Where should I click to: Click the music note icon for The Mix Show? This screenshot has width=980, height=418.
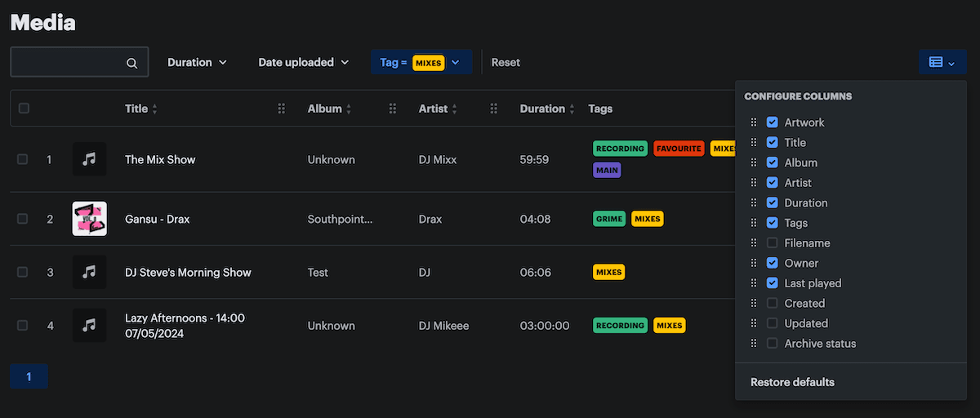coord(89,159)
